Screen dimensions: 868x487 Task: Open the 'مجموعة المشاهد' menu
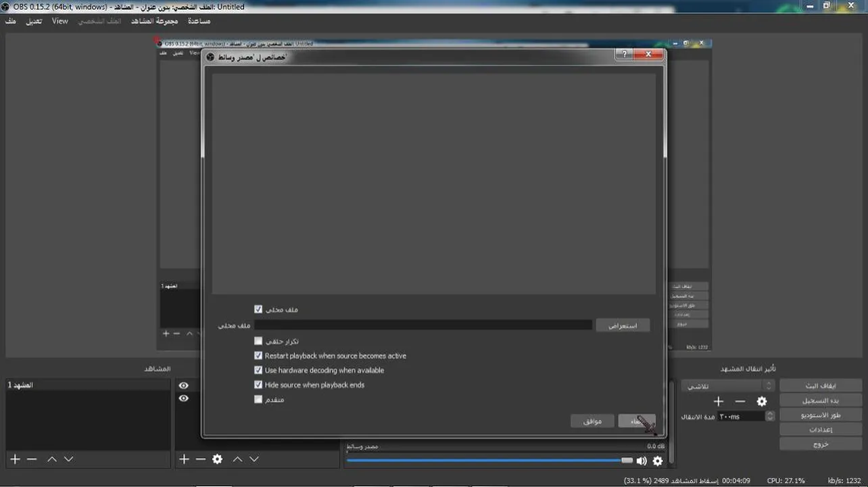tap(154, 21)
